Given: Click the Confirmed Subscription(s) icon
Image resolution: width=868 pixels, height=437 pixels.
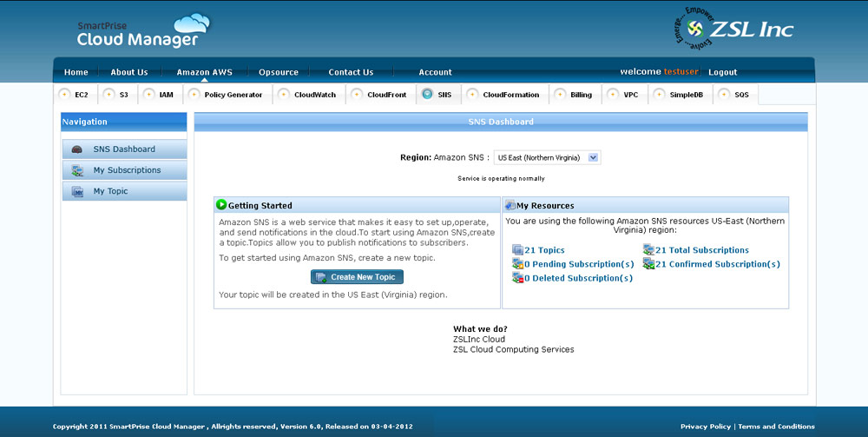Looking at the screenshot, I should pos(648,264).
